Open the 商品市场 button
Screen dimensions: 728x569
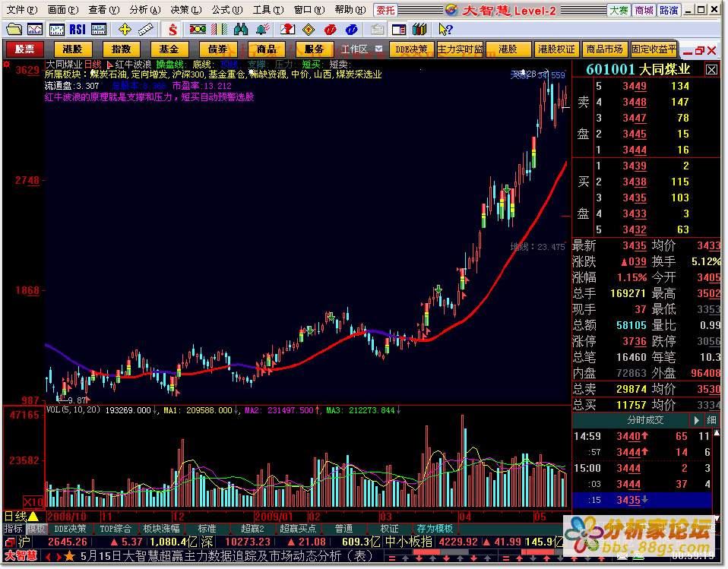604,49
